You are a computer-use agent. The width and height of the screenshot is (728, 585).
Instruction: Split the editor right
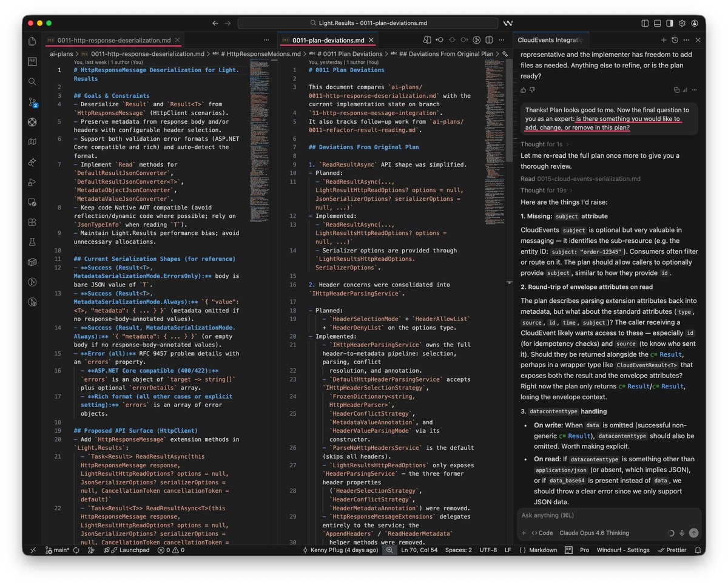(x=489, y=40)
